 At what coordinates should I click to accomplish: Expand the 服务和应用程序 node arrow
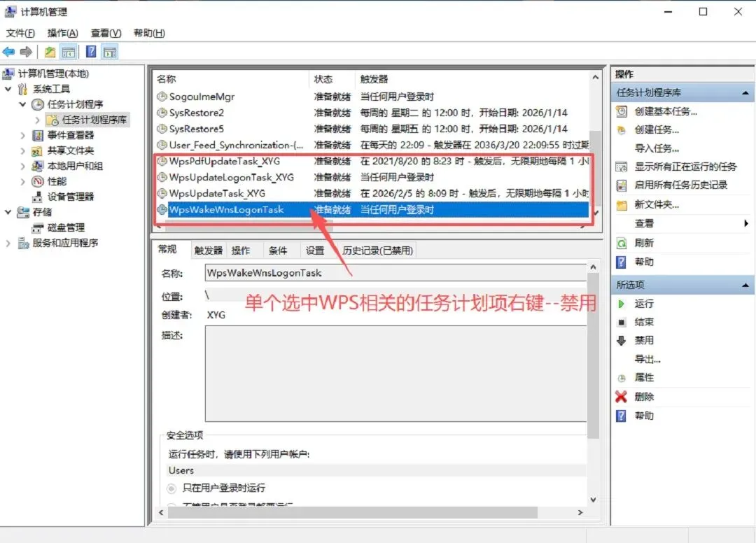click(x=8, y=243)
